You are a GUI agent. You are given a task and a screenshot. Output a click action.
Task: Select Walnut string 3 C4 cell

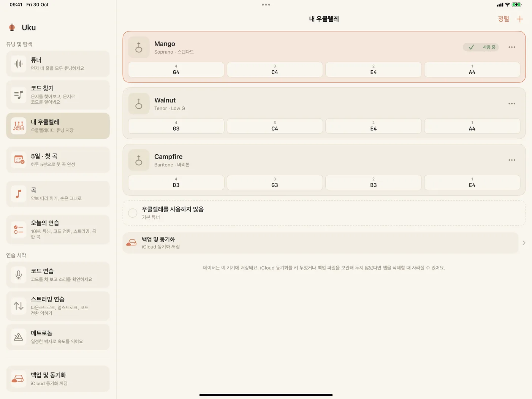275,126
